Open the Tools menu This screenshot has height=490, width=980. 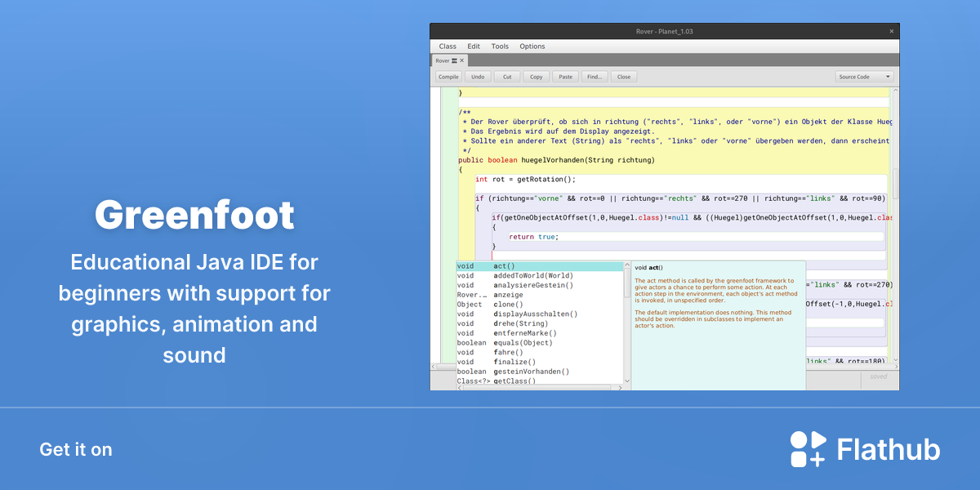coord(500,47)
